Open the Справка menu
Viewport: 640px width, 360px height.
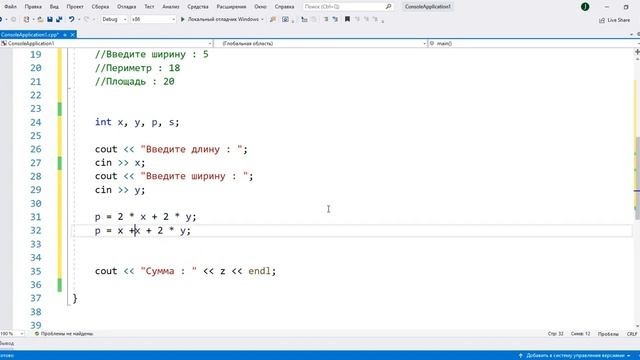(x=284, y=7)
